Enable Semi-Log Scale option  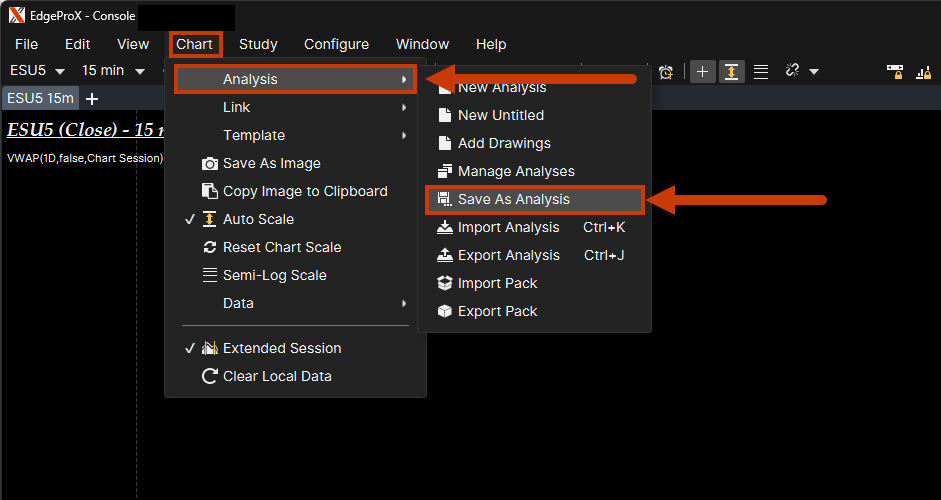(x=274, y=275)
